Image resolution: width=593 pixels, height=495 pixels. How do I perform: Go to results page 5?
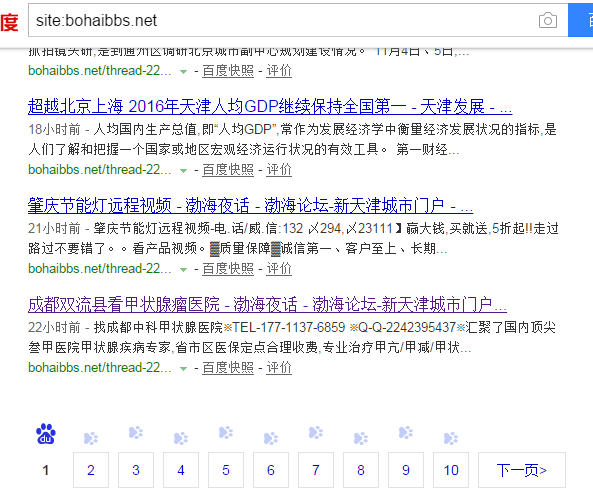[x=226, y=470]
